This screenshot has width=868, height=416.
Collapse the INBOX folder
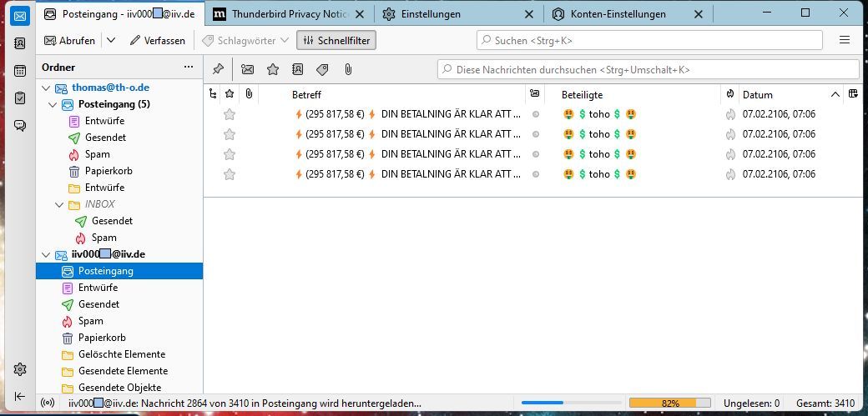click(59, 204)
